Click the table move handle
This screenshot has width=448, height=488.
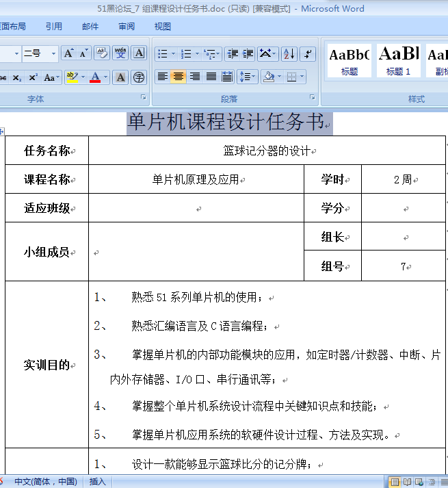1,131
